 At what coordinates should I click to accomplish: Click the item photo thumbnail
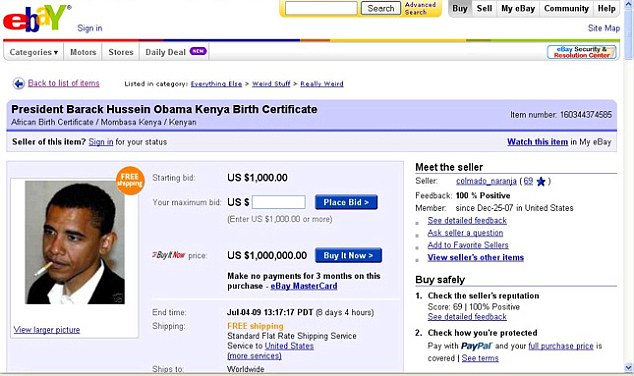tap(75, 242)
